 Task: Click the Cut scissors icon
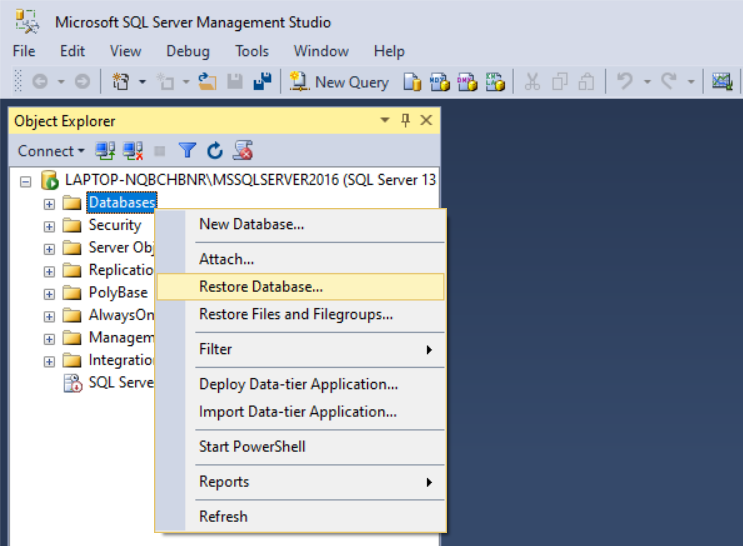[532, 82]
